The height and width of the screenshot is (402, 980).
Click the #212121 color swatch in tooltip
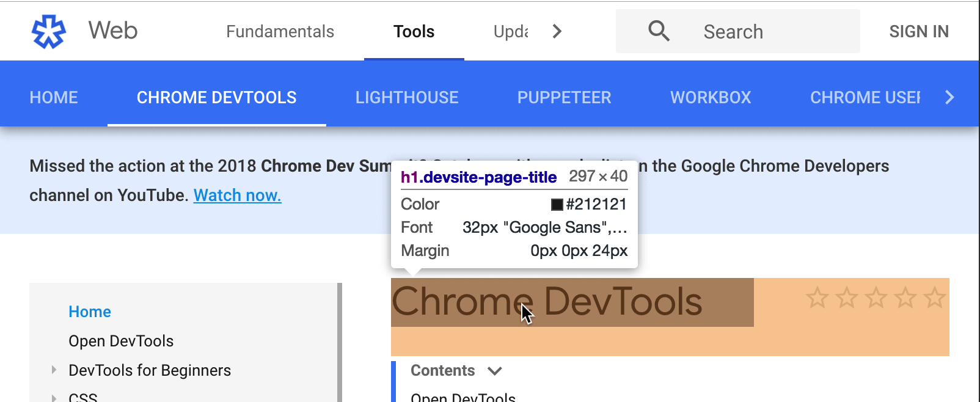(557, 205)
